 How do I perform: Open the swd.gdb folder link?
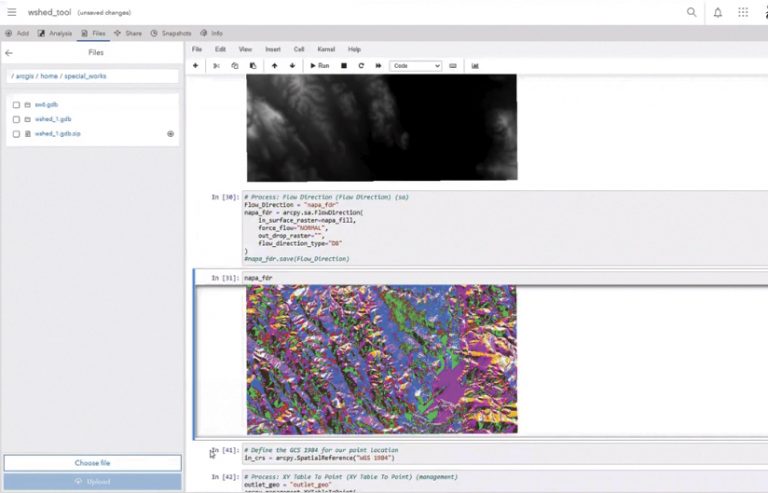47,105
